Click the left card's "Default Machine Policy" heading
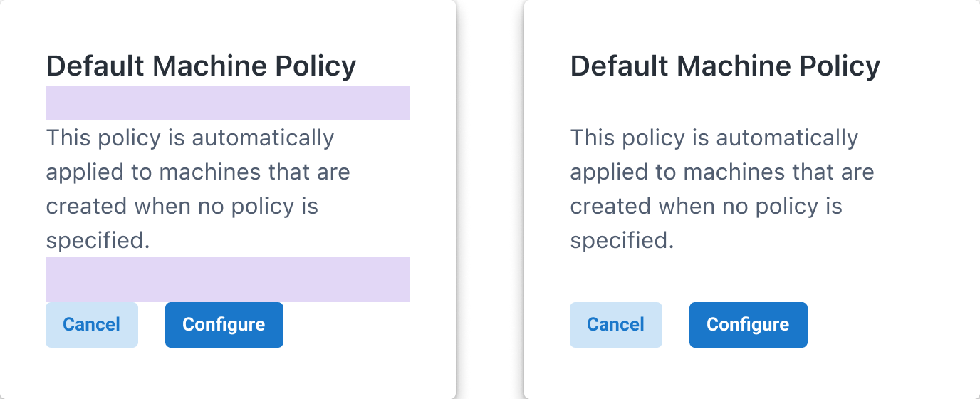Screen dimensions: 980x399 tap(201, 66)
